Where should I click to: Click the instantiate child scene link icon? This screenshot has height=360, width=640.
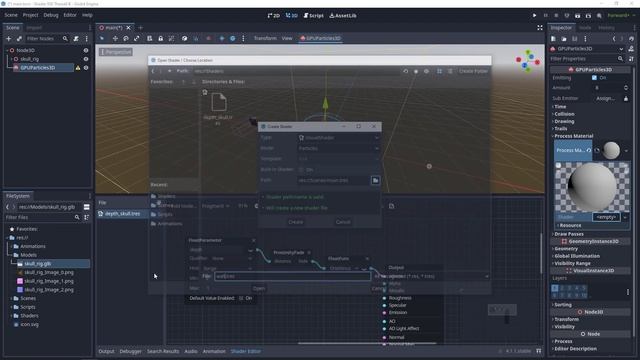(19, 38)
